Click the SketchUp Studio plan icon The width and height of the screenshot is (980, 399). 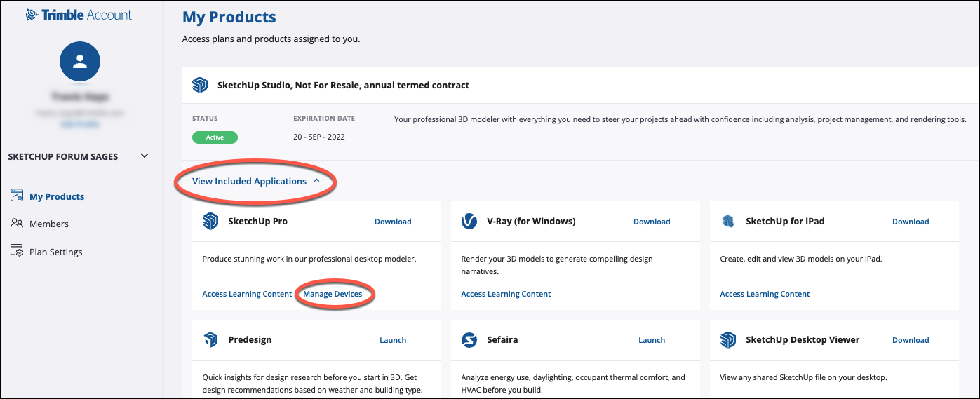200,86
